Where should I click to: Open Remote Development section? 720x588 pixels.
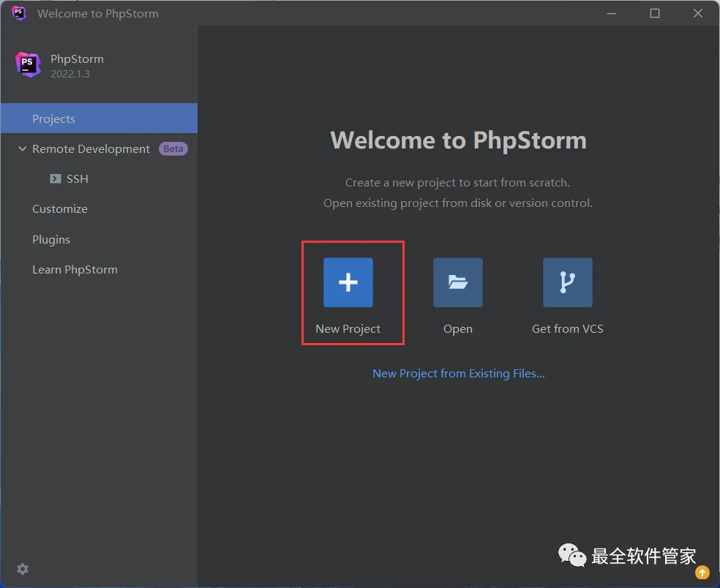(x=91, y=148)
